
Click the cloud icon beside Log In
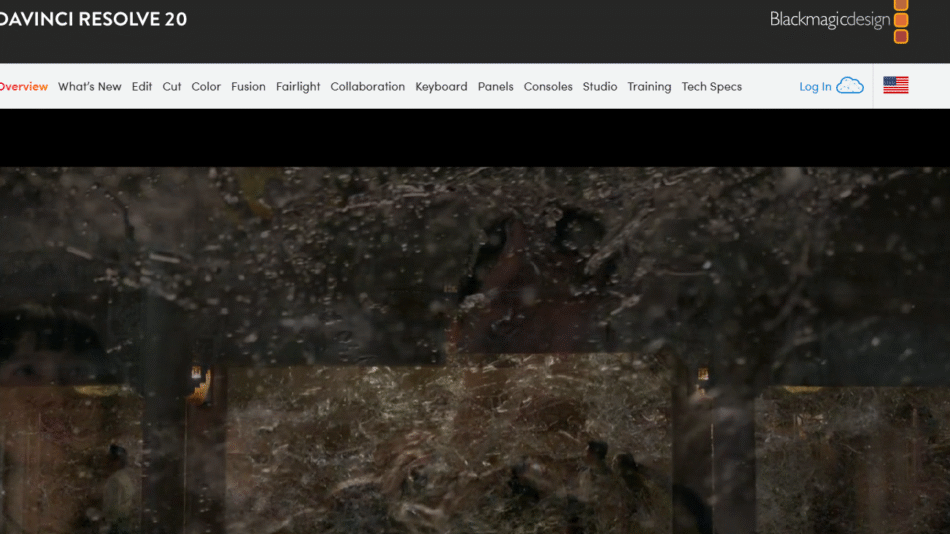coord(850,86)
